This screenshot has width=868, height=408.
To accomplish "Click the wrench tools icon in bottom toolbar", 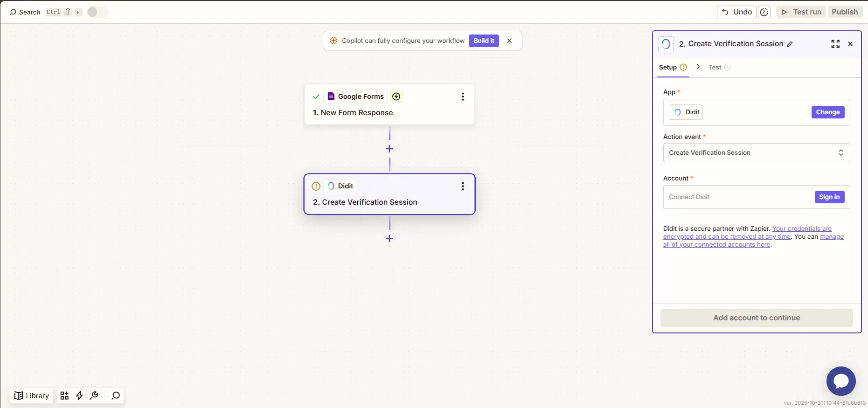I will [94, 395].
